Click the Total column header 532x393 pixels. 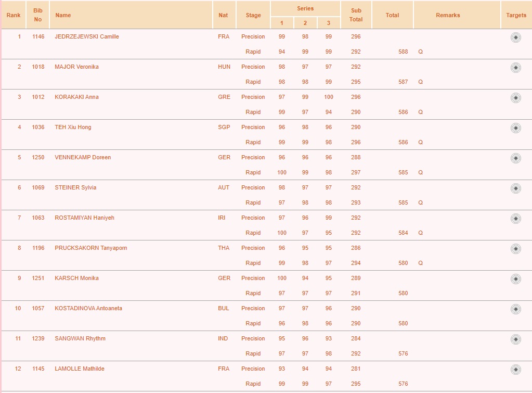tap(392, 15)
